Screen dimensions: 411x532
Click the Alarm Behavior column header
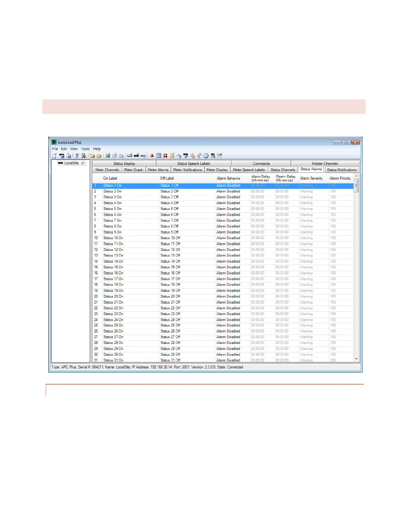coord(233,178)
